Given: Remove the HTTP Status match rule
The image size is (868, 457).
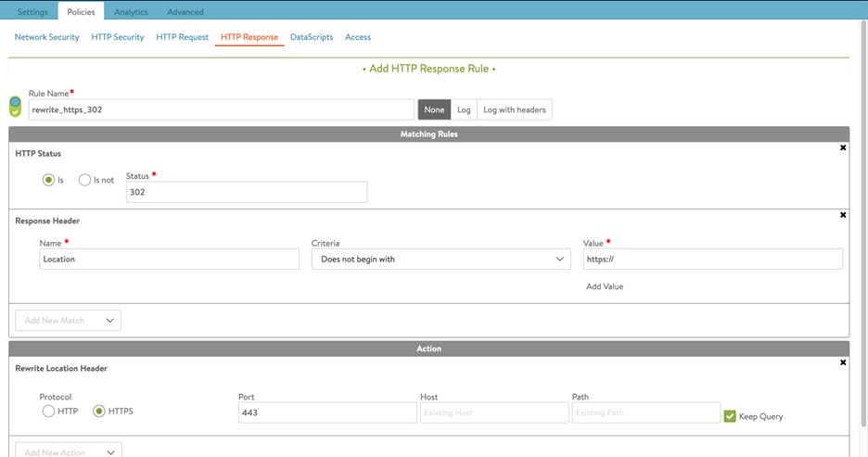Looking at the screenshot, I should 843,147.
